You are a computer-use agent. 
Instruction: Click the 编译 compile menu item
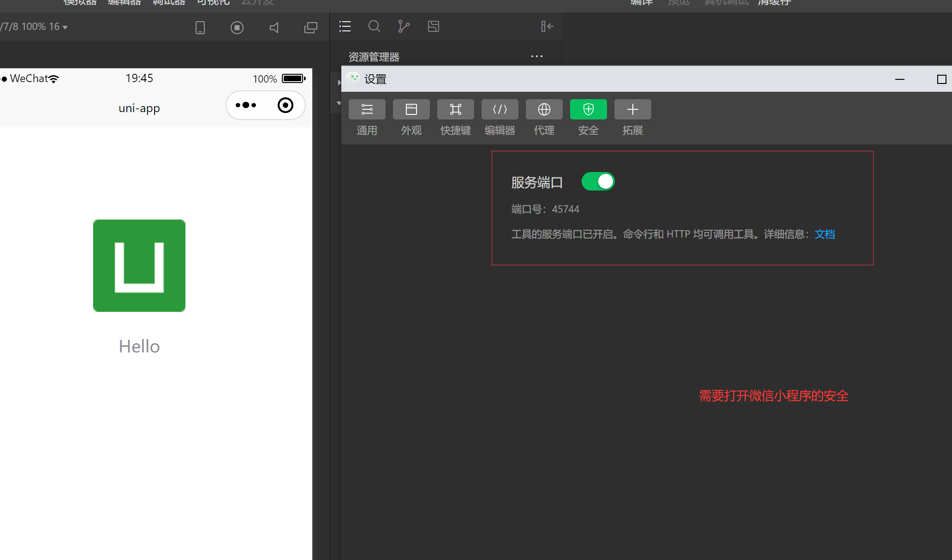641,2
